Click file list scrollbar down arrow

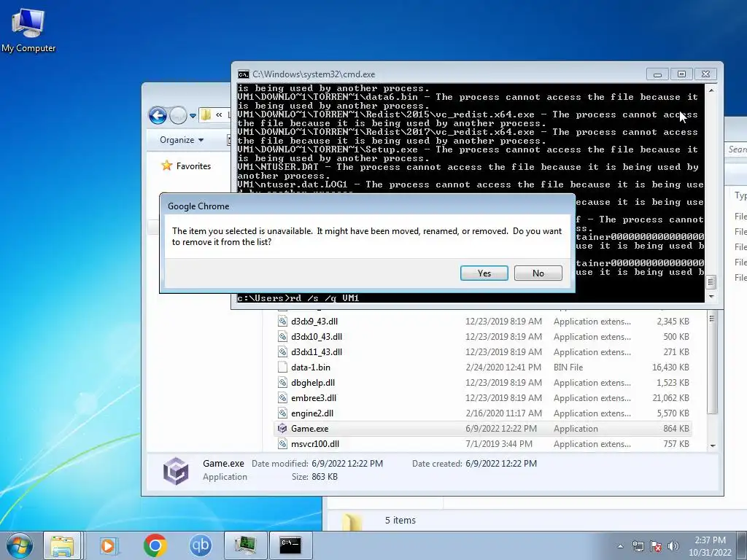712,446
